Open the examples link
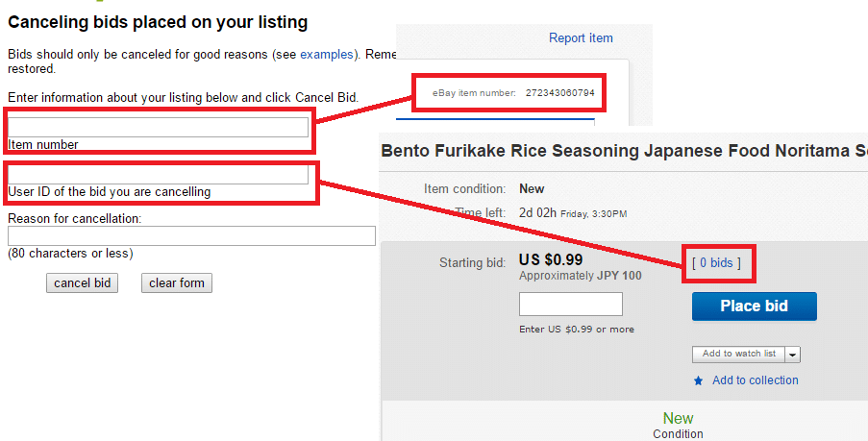 (326, 54)
